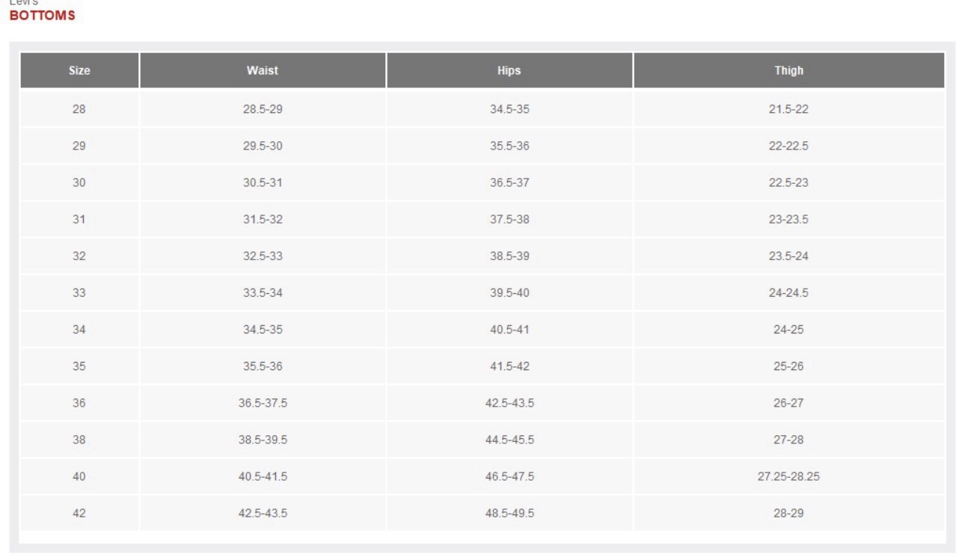Select the thigh value 23-23.5

click(x=788, y=219)
